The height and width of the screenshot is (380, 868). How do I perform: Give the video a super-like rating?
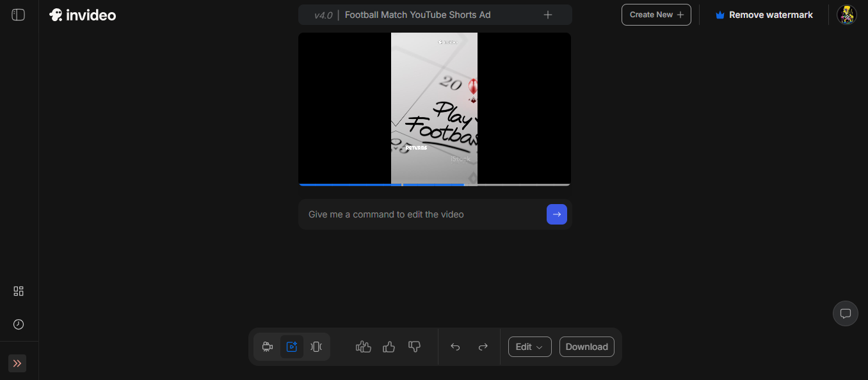[363, 346]
